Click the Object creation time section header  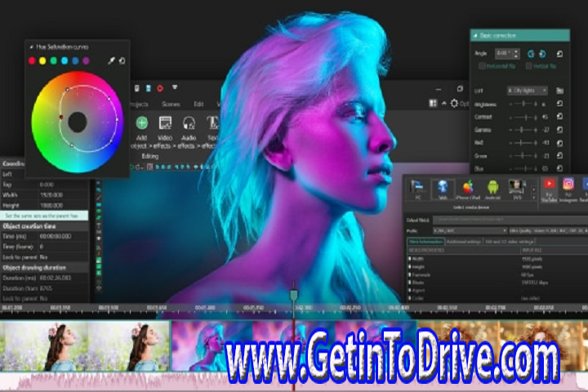44,226
